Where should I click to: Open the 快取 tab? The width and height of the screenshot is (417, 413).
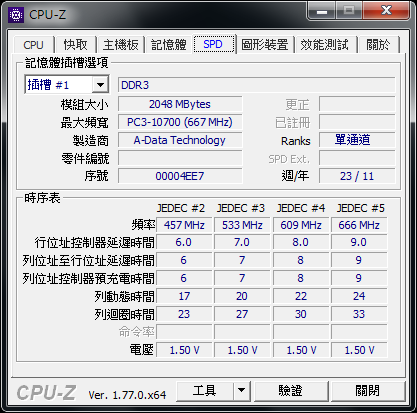75,45
